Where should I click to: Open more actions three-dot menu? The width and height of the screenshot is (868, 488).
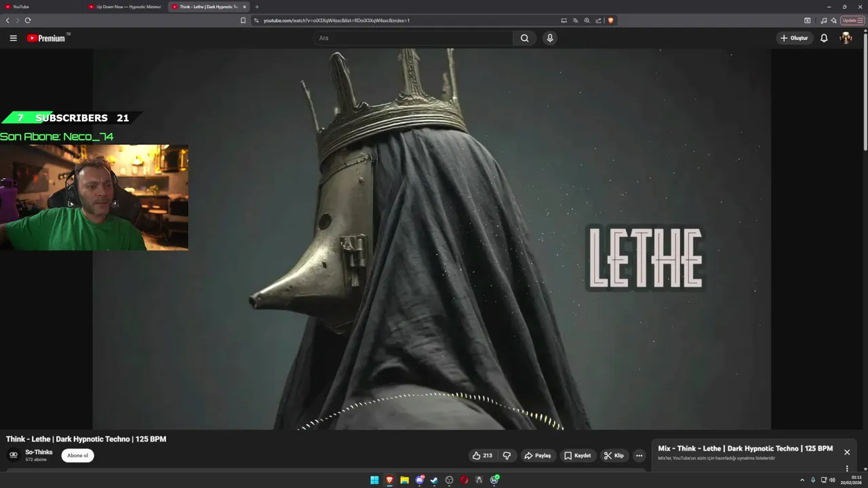tap(639, 455)
